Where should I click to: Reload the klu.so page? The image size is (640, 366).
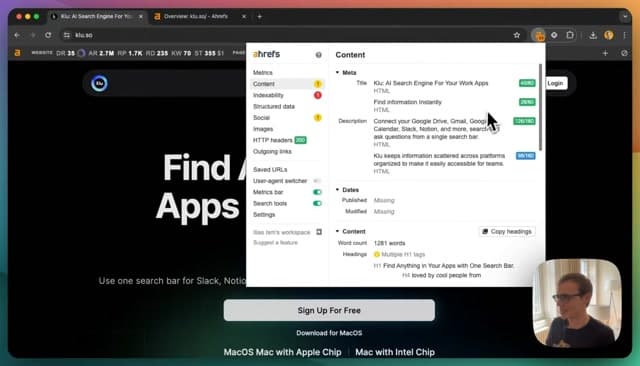point(48,35)
